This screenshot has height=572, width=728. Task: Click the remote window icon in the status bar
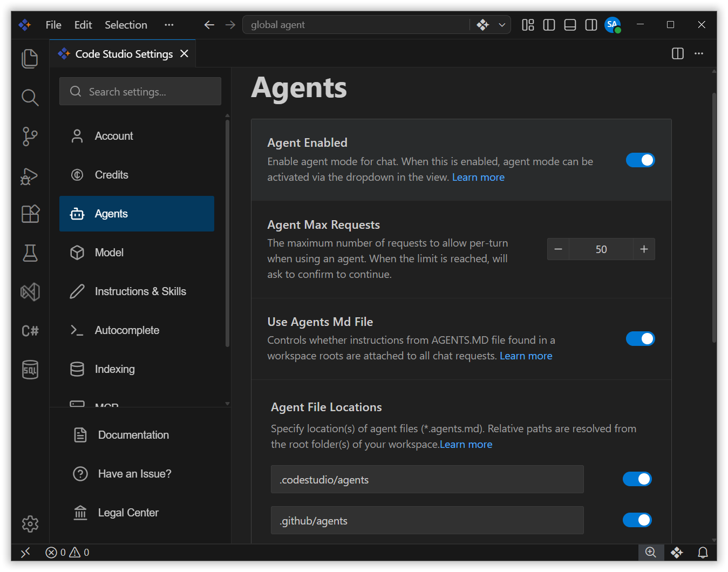(25, 552)
